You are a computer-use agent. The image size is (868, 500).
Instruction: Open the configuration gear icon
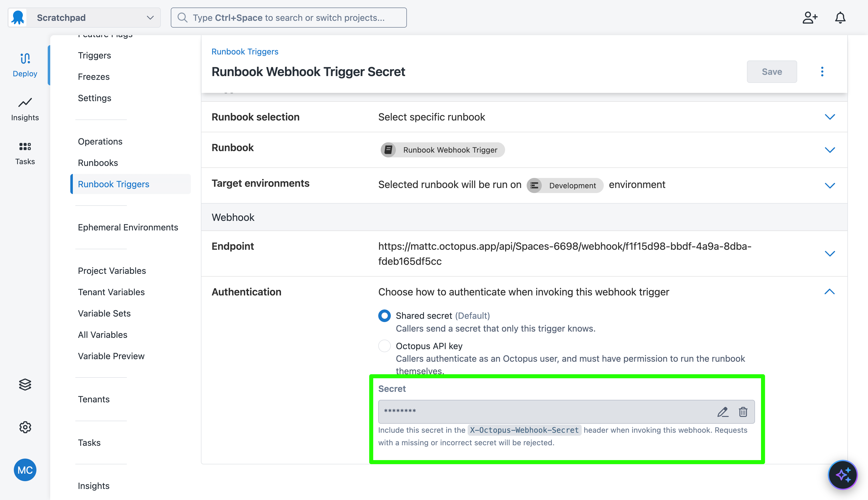[25, 427]
